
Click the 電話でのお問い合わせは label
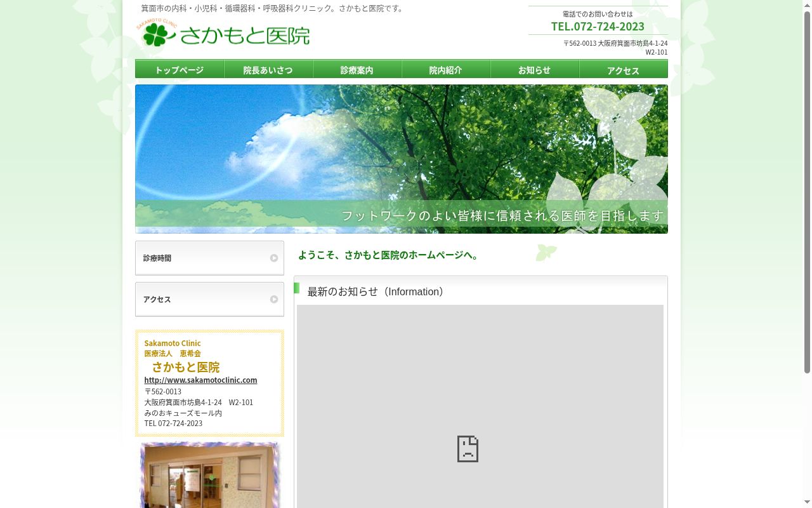click(598, 13)
